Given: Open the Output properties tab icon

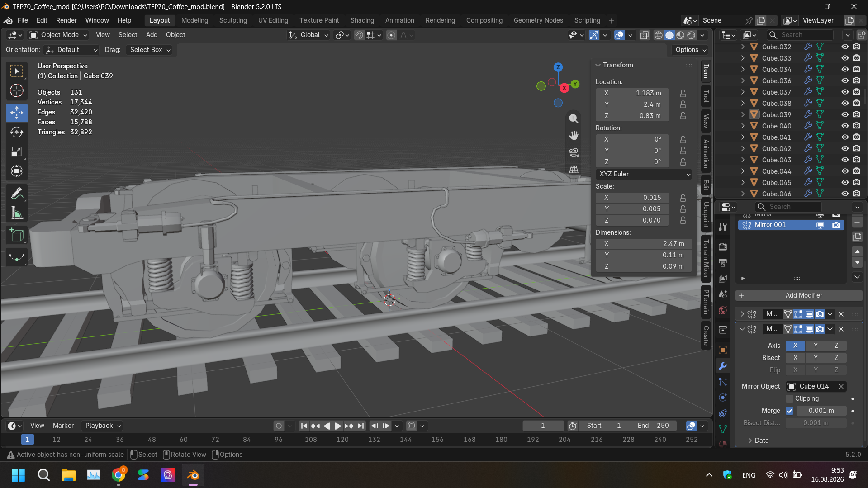Looking at the screenshot, I should click(723, 262).
